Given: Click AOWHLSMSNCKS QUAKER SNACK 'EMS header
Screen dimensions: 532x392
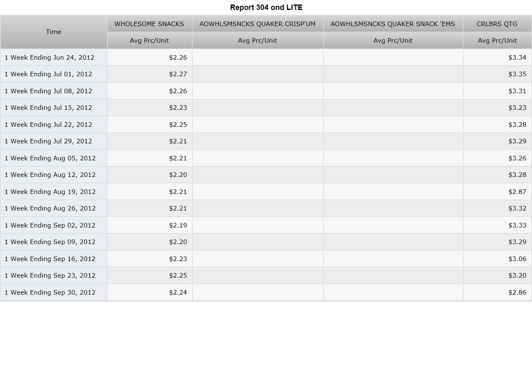Looking at the screenshot, I should point(393,24).
